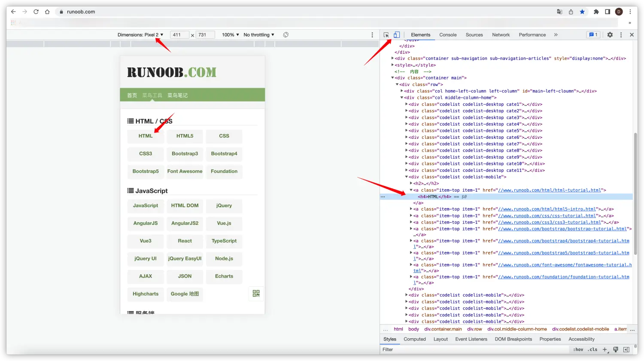Follow the html5-intro.html href link
Image resolution: width=644 pixels, height=361 pixels.
pyautogui.click(x=547, y=209)
